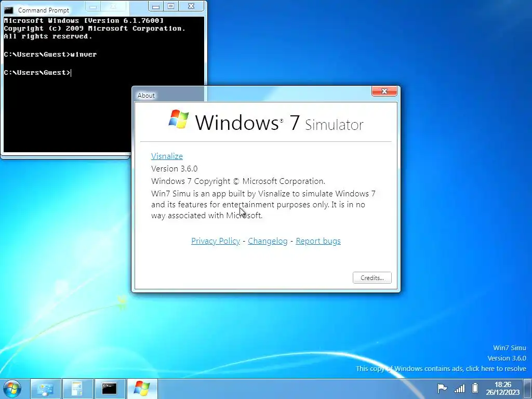Open the Report bugs link

pos(318,241)
